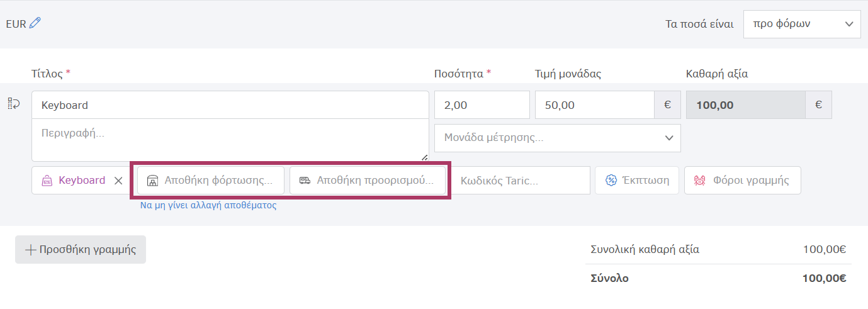The width and height of the screenshot is (868, 309).
Task: Open the Αποθήκη φόρτωσης selector
Action: 218,181
